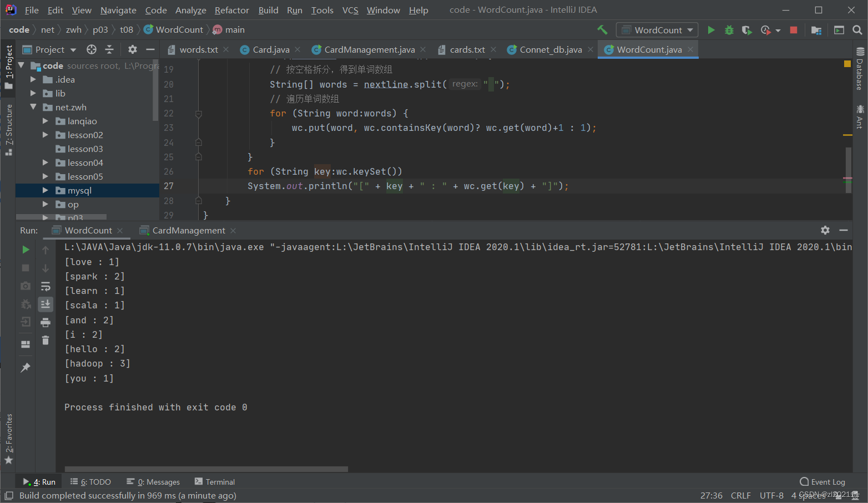Run with coverage icon in toolbar
This screenshot has height=503, width=868.
[x=746, y=30]
